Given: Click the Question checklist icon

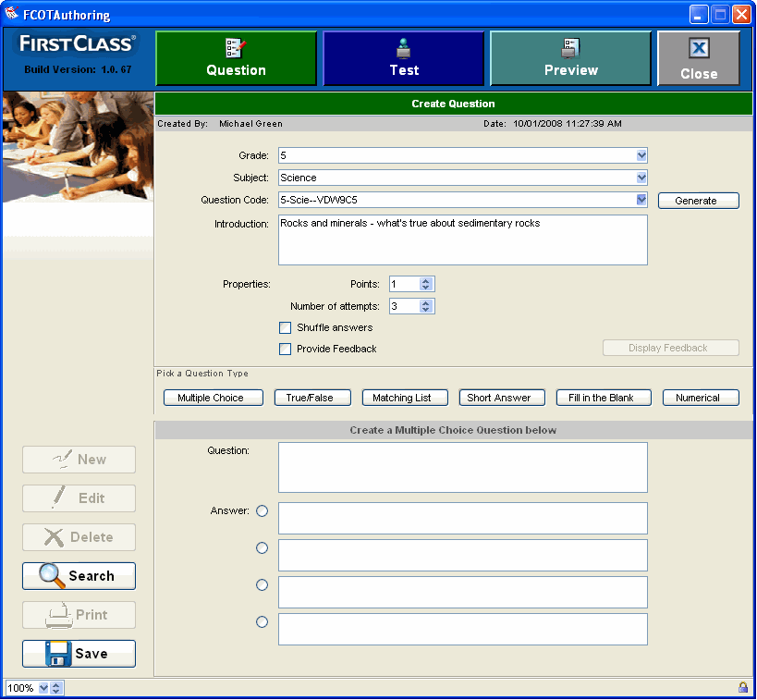Looking at the screenshot, I should (x=236, y=48).
